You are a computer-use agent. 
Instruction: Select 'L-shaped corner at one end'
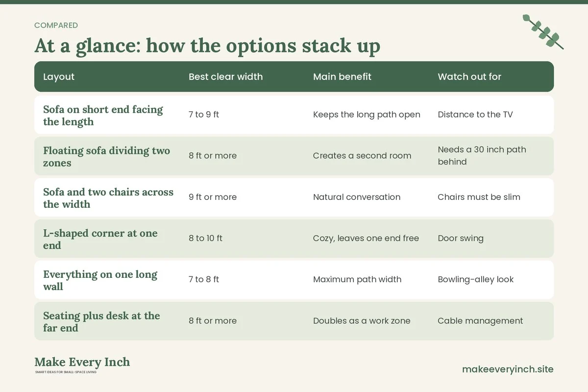100,239
